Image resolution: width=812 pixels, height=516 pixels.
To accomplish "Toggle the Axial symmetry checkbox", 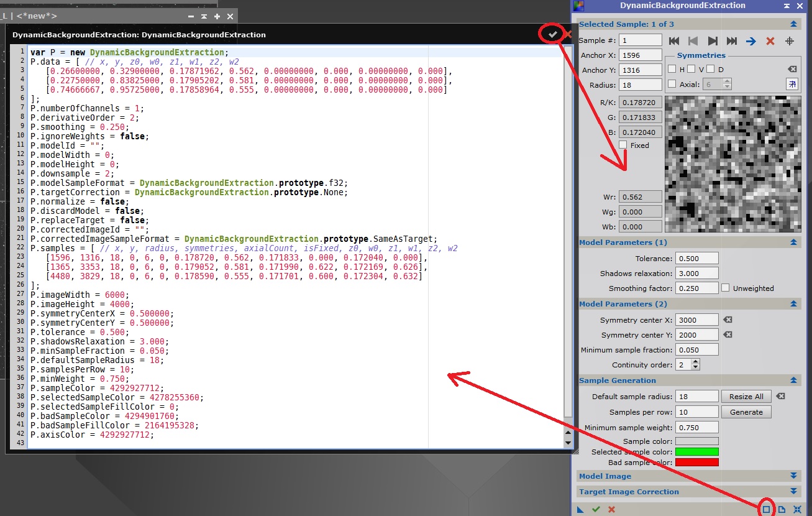I will pyautogui.click(x=672, y=84).
